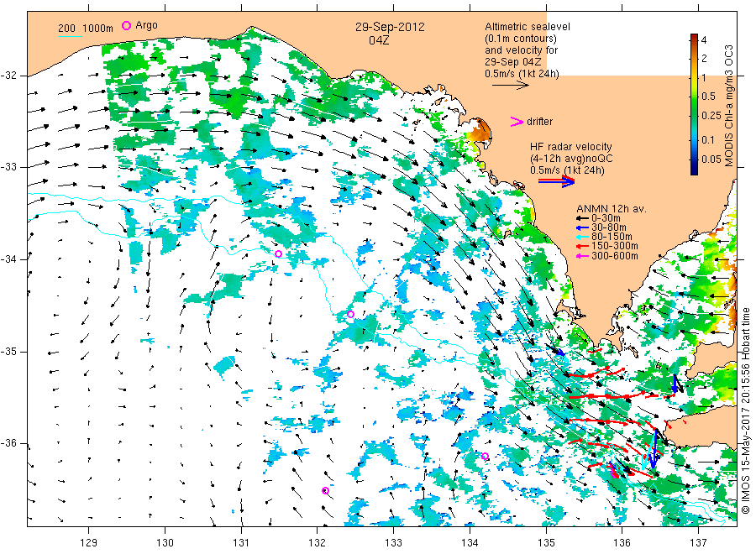Click the longitude label '135'
Viewport: 756px width, 554px height.
[x=546, y=543]
